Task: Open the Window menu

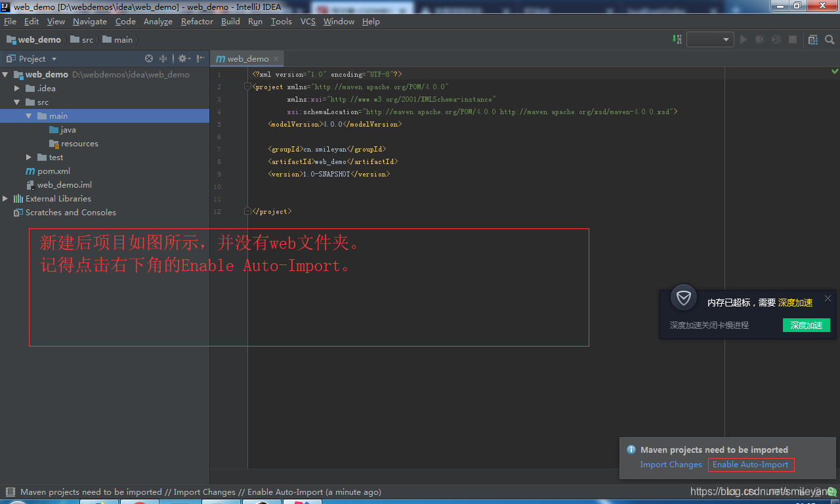Action: [x=339, y=22]
